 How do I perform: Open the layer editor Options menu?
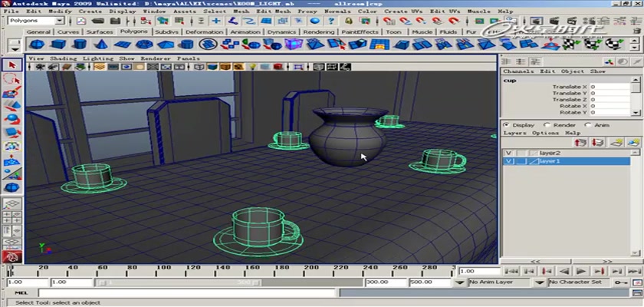coord(545,133)
